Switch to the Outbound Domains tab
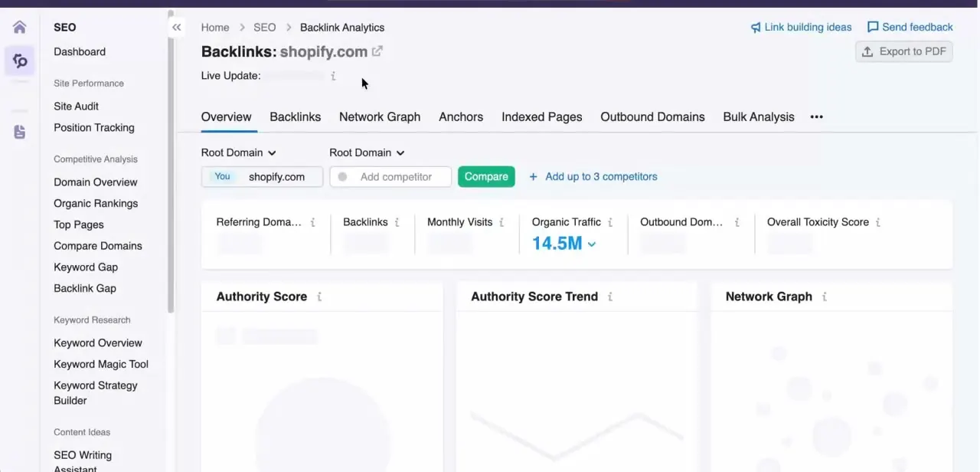This screenshot has width=980, height=472. point(652,117)
